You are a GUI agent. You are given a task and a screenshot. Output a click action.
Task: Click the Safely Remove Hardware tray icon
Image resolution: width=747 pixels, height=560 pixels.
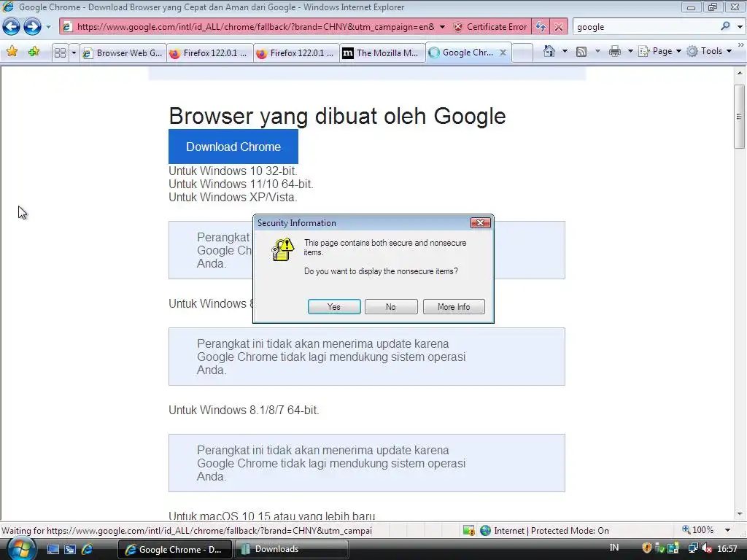pos(659,548)
